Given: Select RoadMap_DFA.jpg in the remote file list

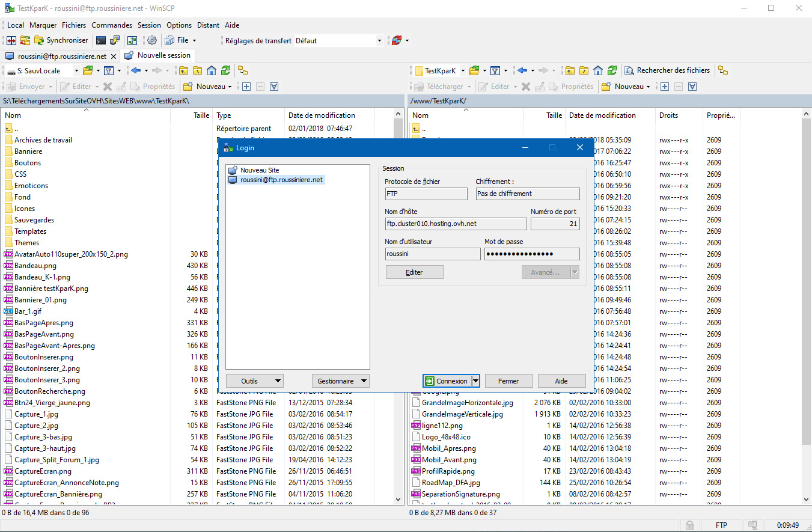Looking at the screenshot, I should (x=451, y=483).
